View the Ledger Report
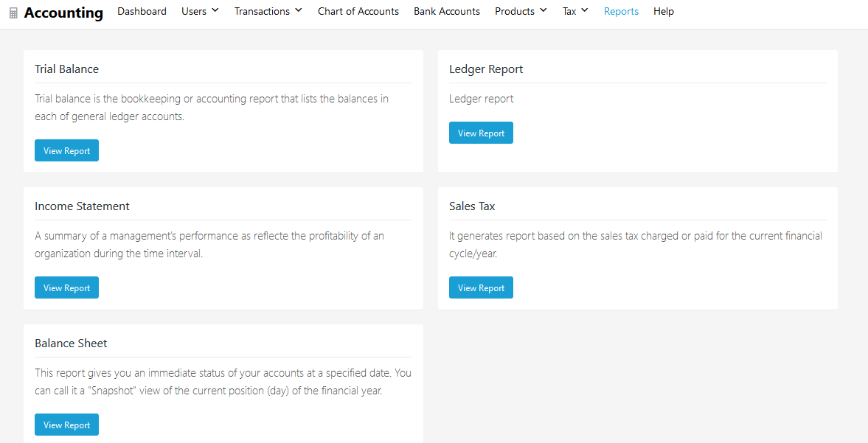 tap(481, 133)
